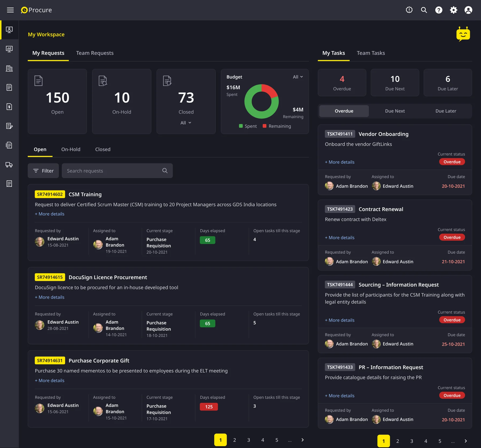Expand More details for Contract Renewal task

(x=340, y=238)
